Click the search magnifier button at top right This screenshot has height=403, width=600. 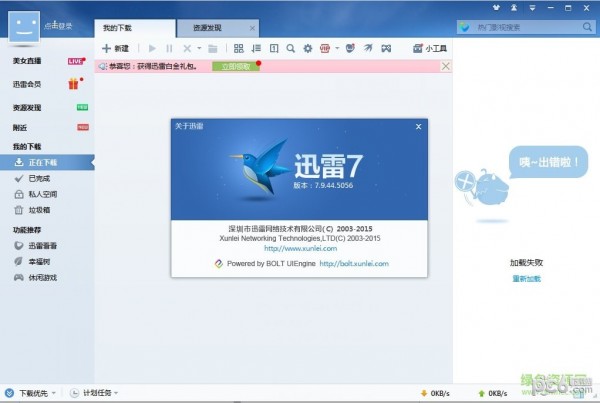[587, 27]
